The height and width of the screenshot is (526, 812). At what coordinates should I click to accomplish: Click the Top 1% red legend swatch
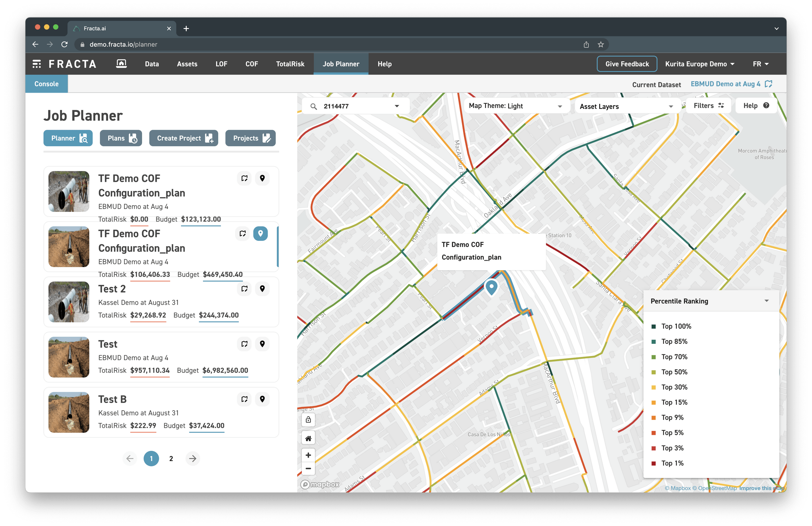click(x=653, y=463)
